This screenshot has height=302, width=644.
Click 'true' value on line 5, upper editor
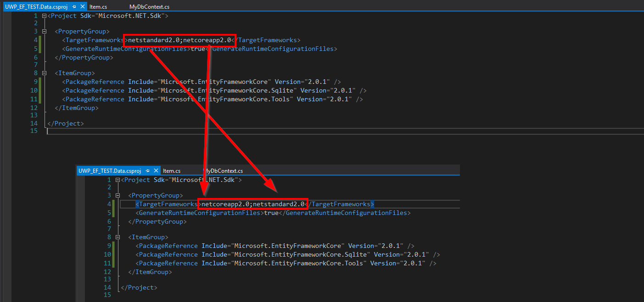[198, 49]
